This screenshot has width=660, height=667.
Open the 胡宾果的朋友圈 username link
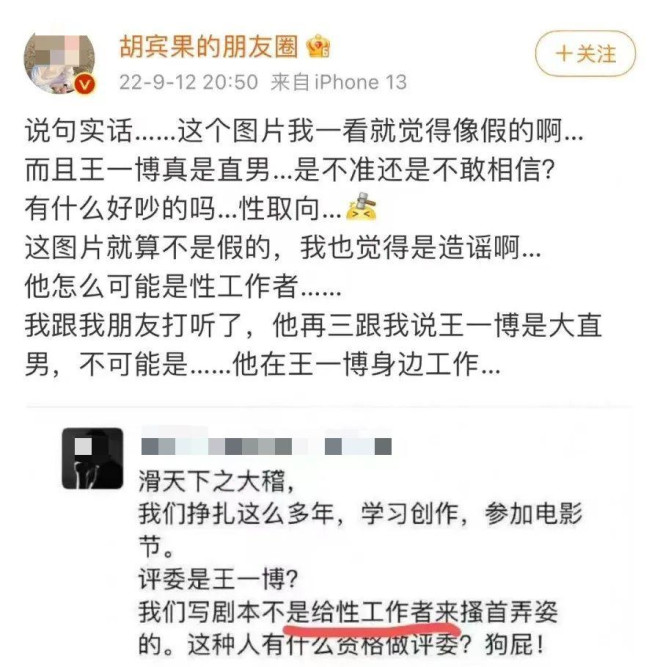tap(208, 46)
